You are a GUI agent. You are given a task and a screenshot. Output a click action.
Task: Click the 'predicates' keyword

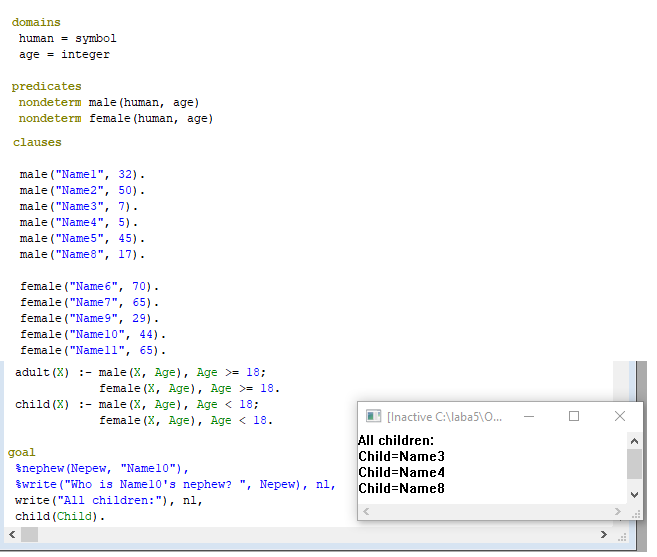click(47, 86)
